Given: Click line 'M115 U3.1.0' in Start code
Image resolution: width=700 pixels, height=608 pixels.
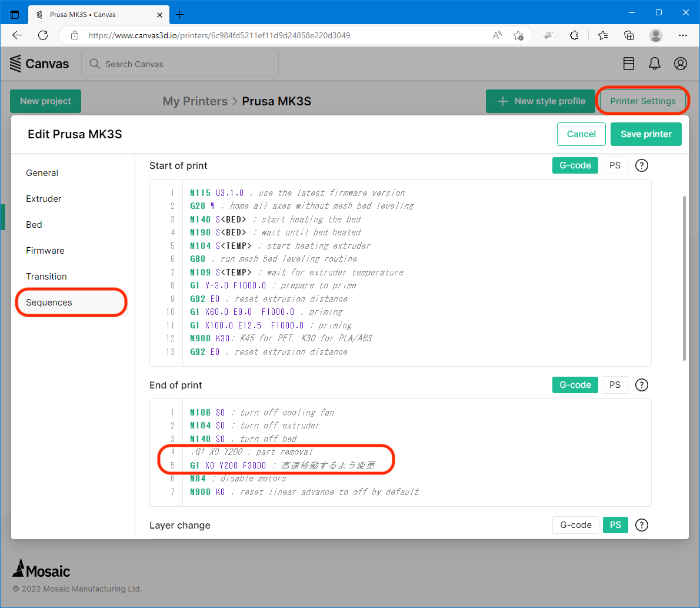Looking at the screenshot, I should coord(297,193).
